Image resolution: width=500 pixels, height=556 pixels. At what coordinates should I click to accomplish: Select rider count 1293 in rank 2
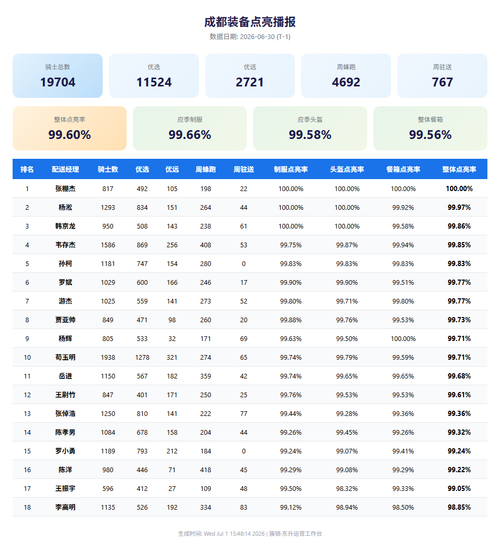coord(108,208)
